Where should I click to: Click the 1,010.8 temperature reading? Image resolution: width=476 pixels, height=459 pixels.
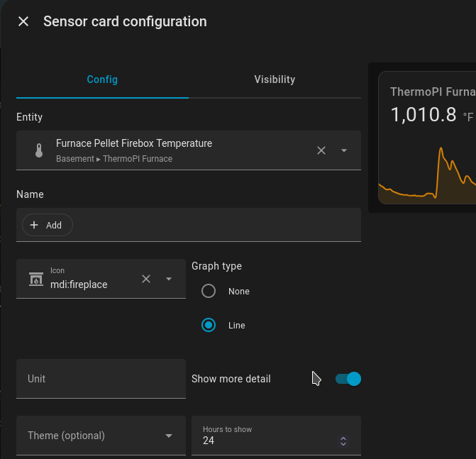(424, 115)
